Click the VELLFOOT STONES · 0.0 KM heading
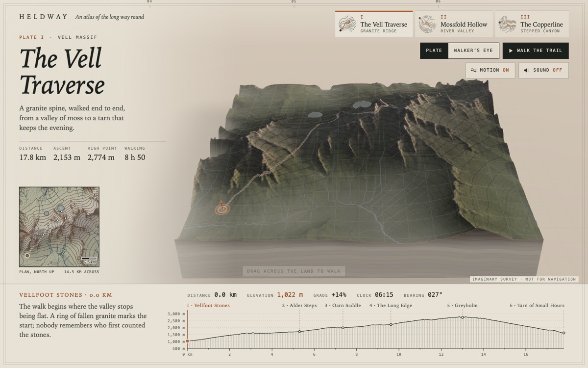The image size is (588, 368). tap(66, 295)
